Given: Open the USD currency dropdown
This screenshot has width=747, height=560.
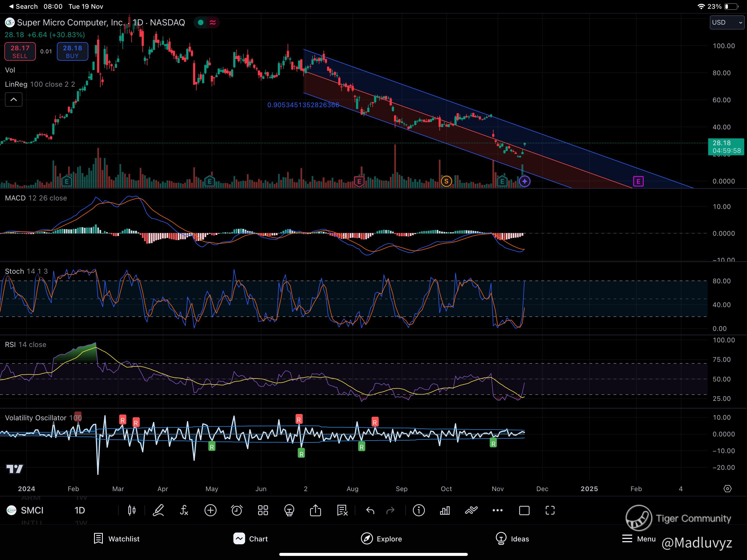Looking at the screenshot, I should (x=726, y=23).
